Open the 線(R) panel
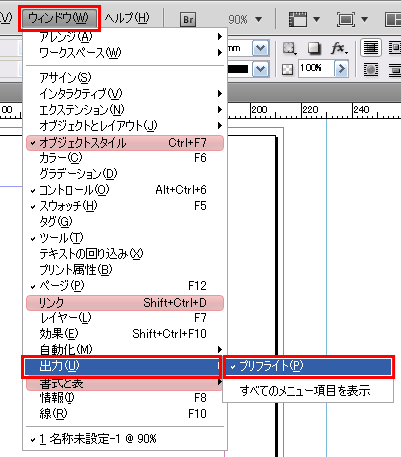 [125, 414]
